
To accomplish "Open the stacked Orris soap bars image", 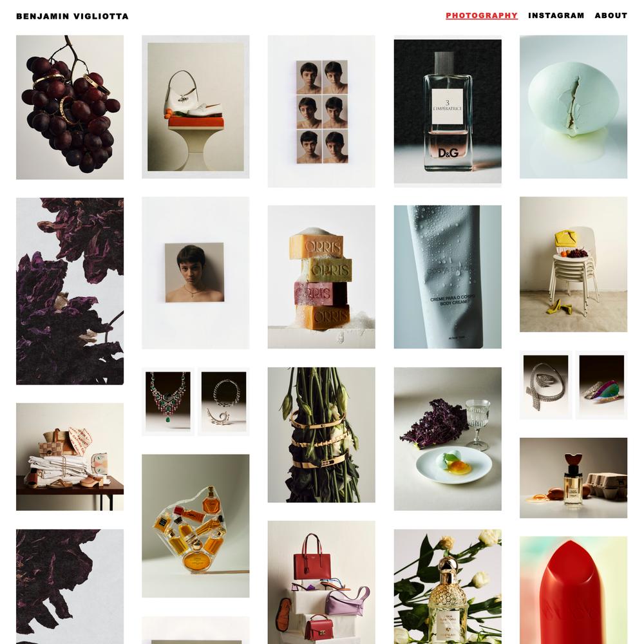I will tap(321, 277).
